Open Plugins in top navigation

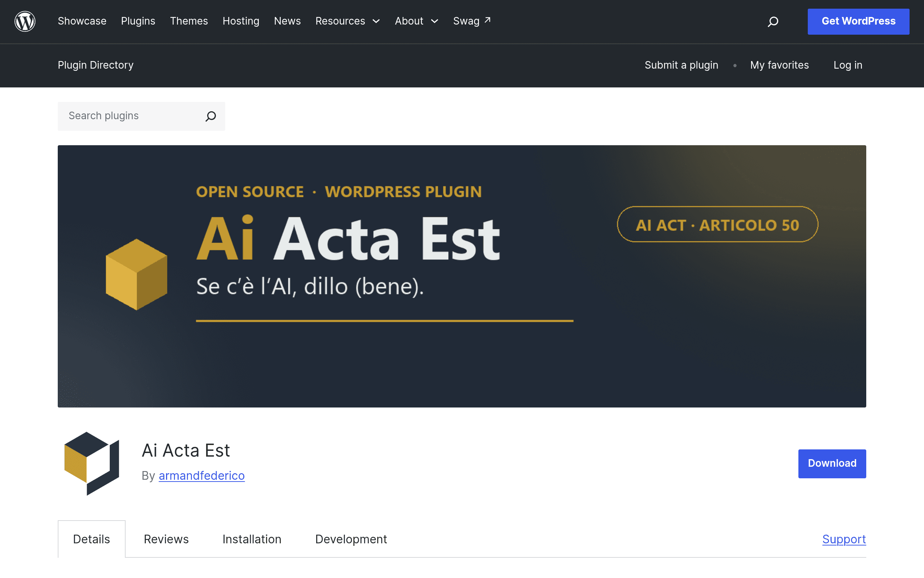tap(138, 21)
